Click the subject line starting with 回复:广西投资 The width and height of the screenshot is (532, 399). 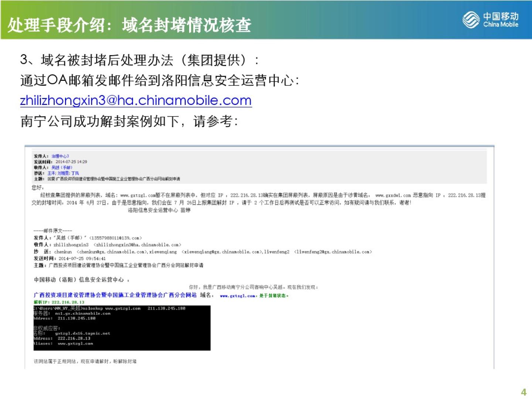[113, 179]
